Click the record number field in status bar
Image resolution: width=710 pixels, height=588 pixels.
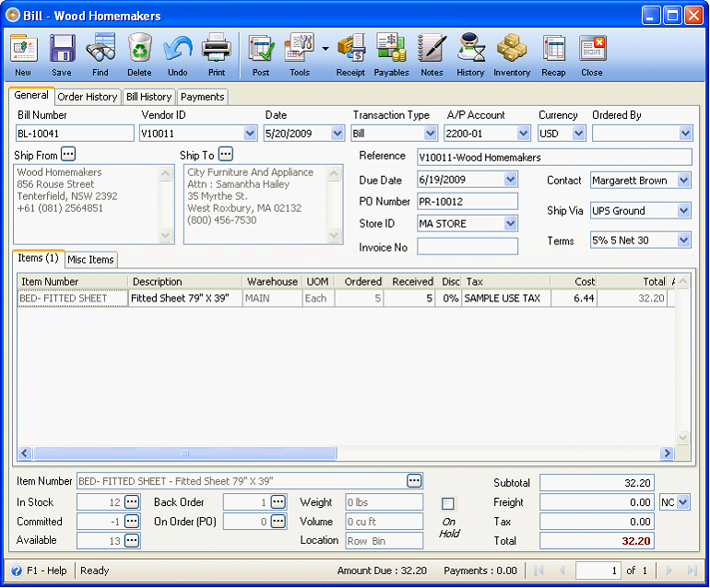[598, 570]
